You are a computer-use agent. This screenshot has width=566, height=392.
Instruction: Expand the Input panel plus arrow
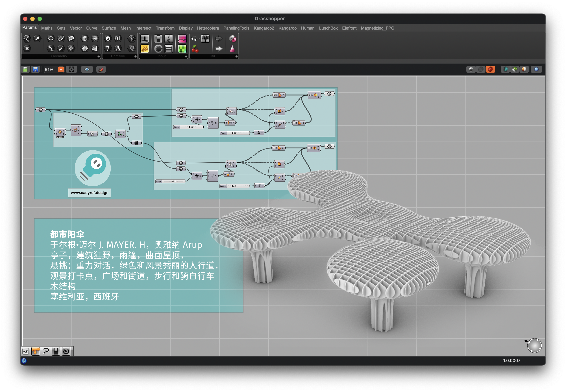[186, 56]
